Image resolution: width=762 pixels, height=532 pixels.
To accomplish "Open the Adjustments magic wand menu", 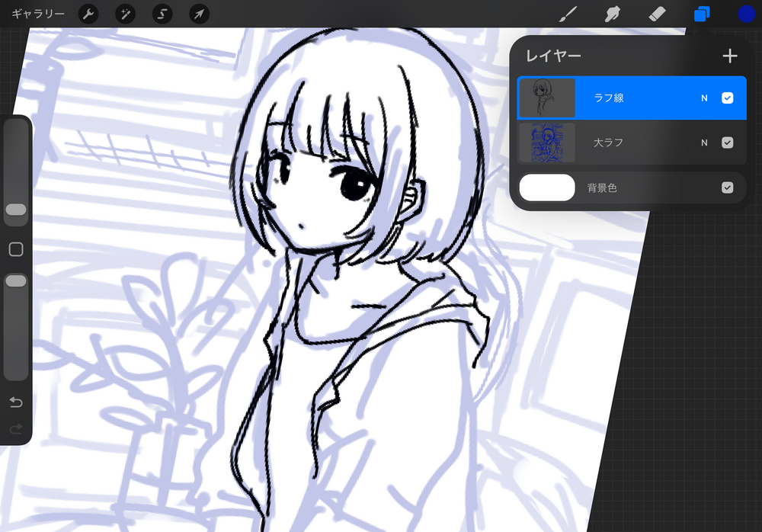I will pyautogui.click(x=125, y=14).
